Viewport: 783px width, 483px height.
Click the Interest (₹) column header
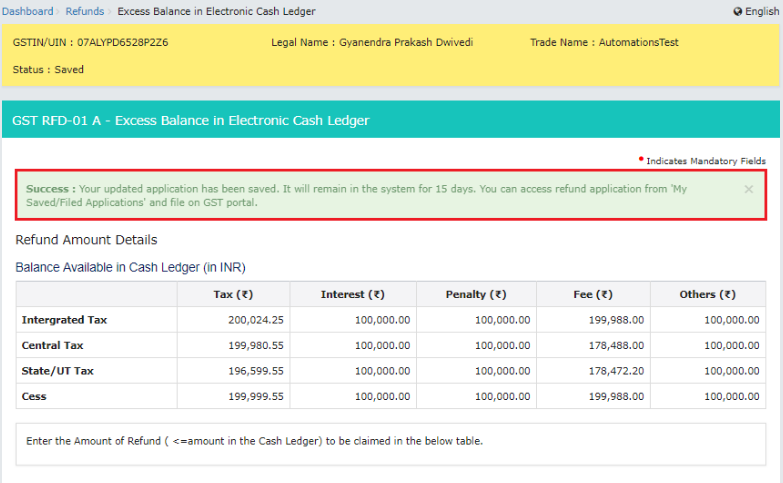[x=353, y=294]
